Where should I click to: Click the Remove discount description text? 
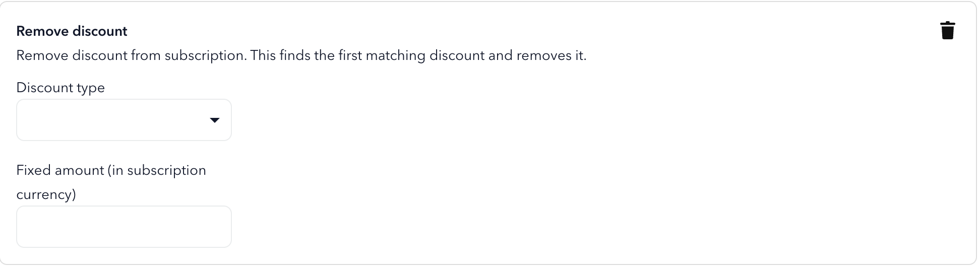[x=301, y=55]
